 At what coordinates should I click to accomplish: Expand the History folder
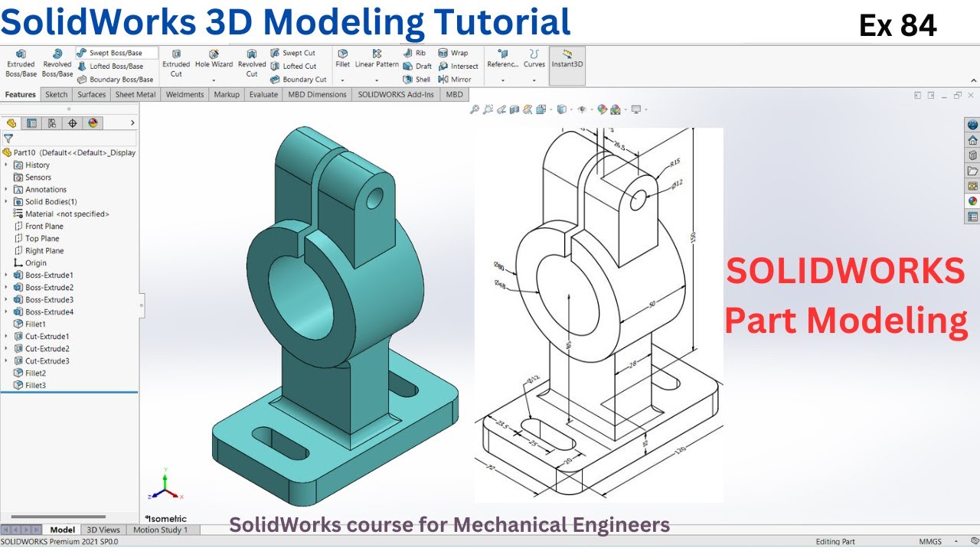point(7,165)
